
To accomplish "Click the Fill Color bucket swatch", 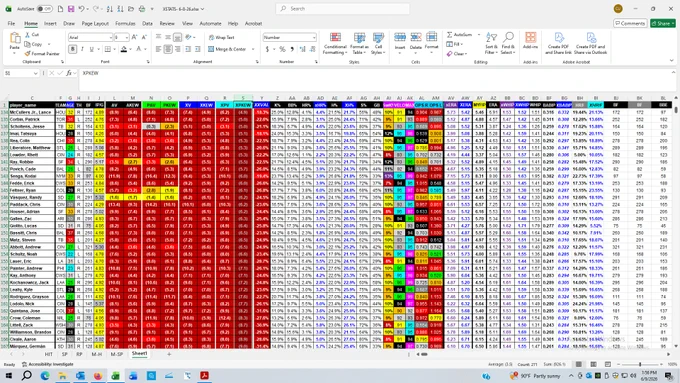I will click(124, 49).
